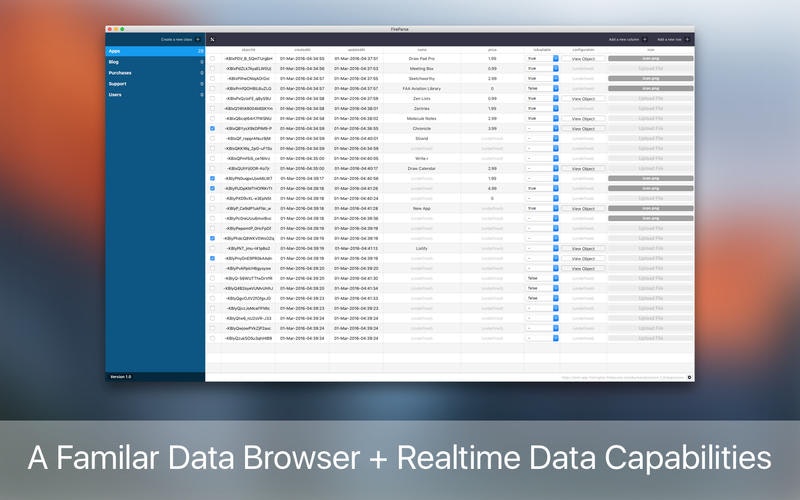
Task: Open isAvailable dropdown in the Draw Calendar row
Action: point(542,168)
